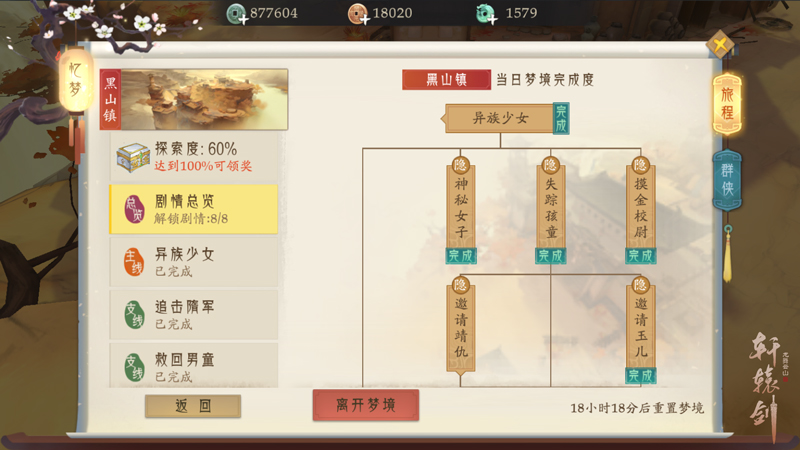The image size is (800, 450).
Task: Expand the 邀请靖仇 node downward arrow
Action: (461, 373)
